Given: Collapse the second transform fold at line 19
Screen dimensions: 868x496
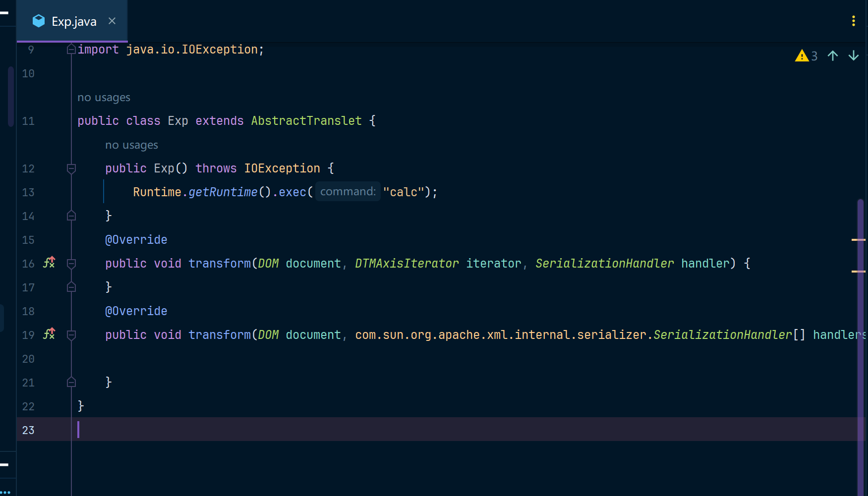Looking at the screenshot, I should click(71, 335).
